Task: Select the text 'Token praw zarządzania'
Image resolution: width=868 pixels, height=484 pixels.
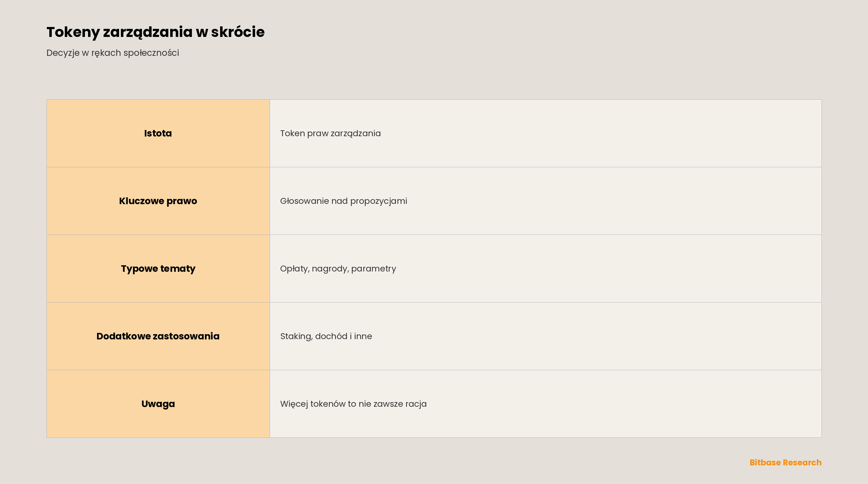Action: 330,133
